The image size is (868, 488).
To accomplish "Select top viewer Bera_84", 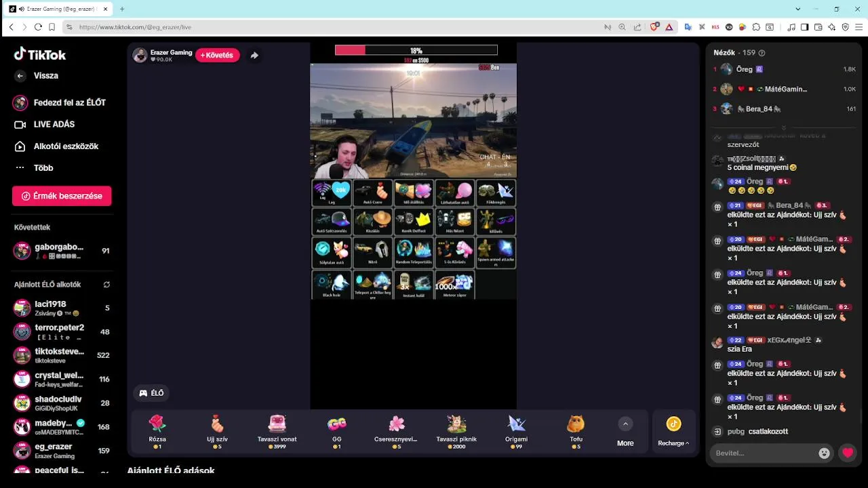I will click(x=784, y=108).
